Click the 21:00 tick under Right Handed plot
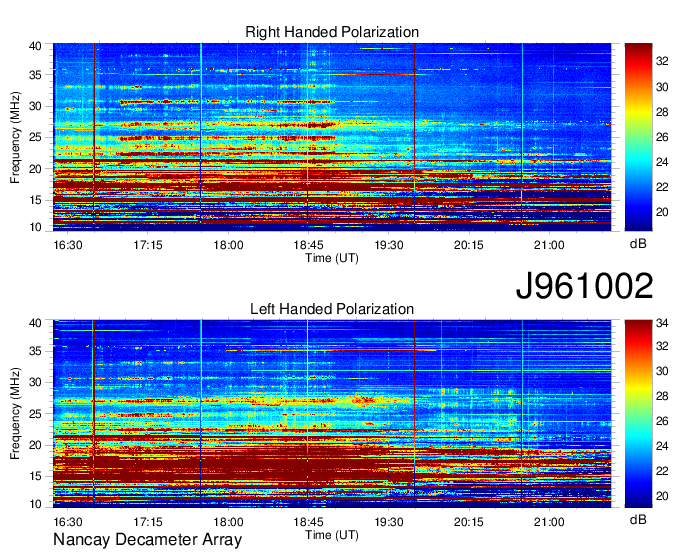 (549, 245)
